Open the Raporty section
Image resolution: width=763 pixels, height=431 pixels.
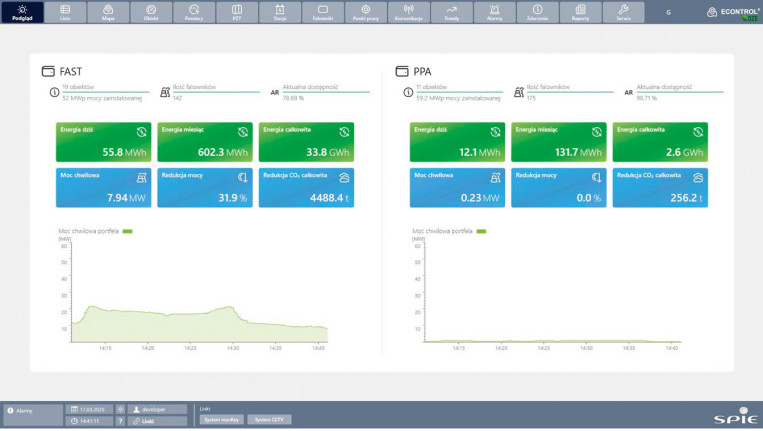pyautogui.click(x=580, y=12)
